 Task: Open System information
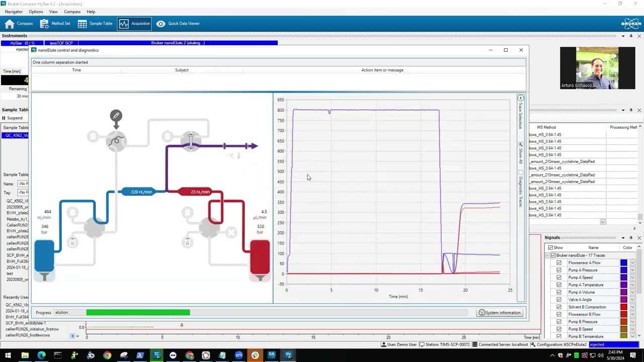[500, 313]
